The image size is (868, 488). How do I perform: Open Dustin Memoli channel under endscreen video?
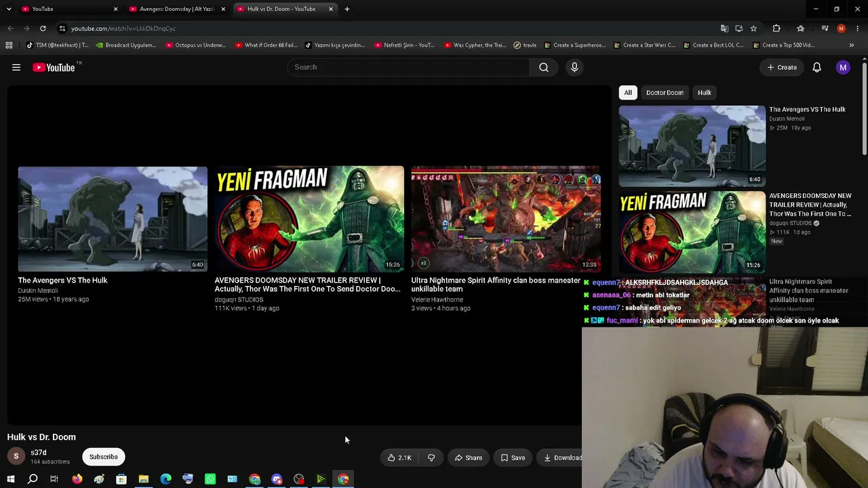(x=38, y=291)
